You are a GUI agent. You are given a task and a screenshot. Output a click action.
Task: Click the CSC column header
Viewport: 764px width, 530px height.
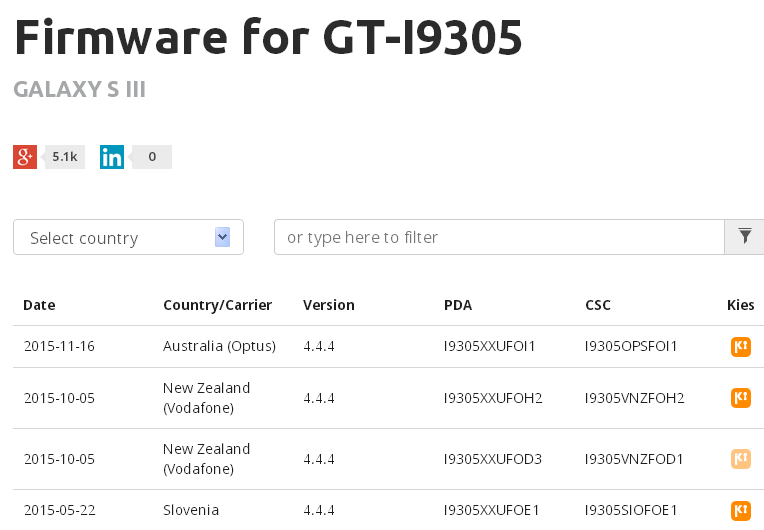coord(598,305)
